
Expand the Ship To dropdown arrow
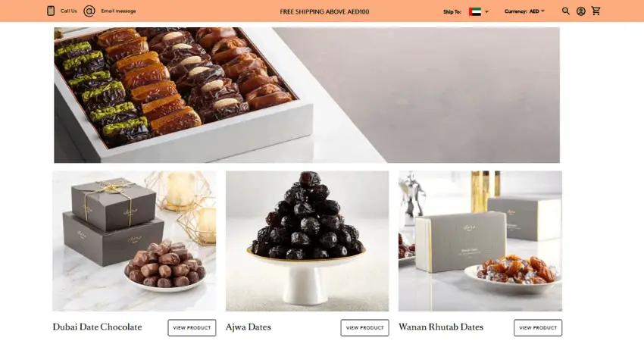[486, 11]
